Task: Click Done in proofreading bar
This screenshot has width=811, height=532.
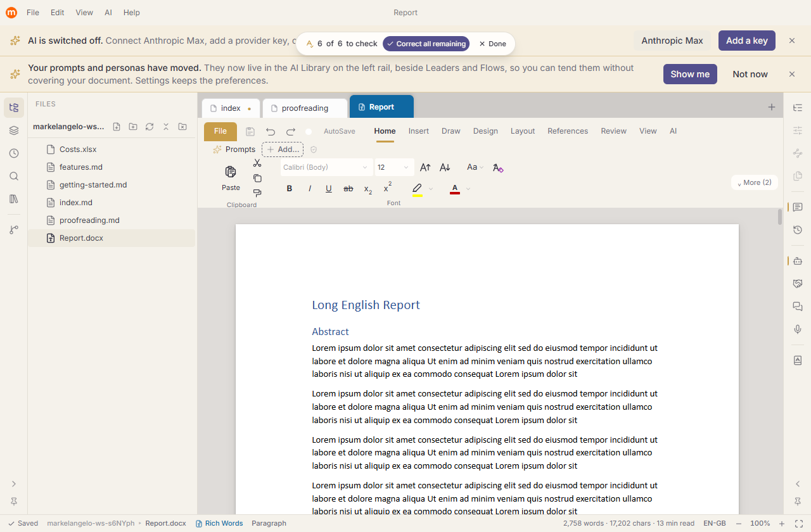Action: point(492,44)
